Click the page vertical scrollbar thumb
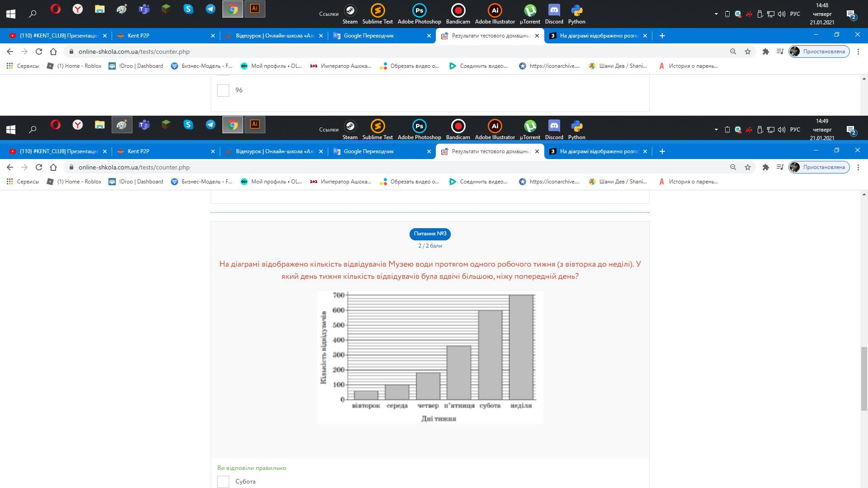The width and height of the screenshot is (868, 488). pyautogui.click(x=864, y=379)
